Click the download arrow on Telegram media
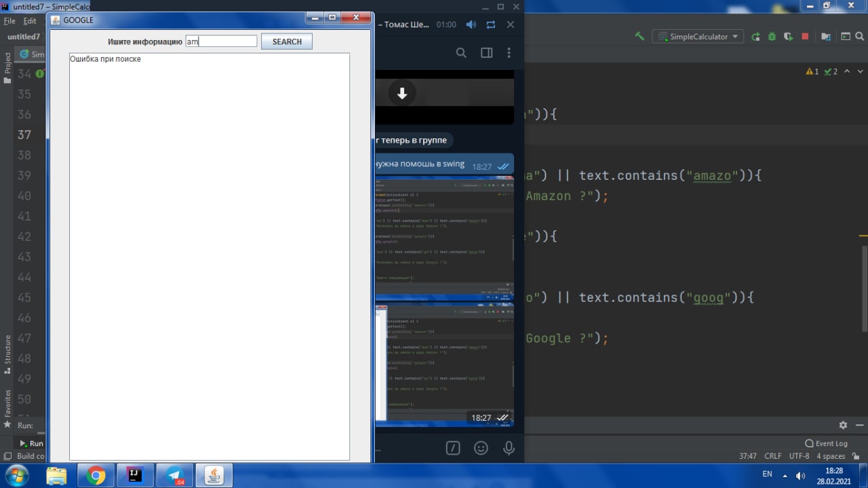Screen dimensions: 868x488 (402, 94)
